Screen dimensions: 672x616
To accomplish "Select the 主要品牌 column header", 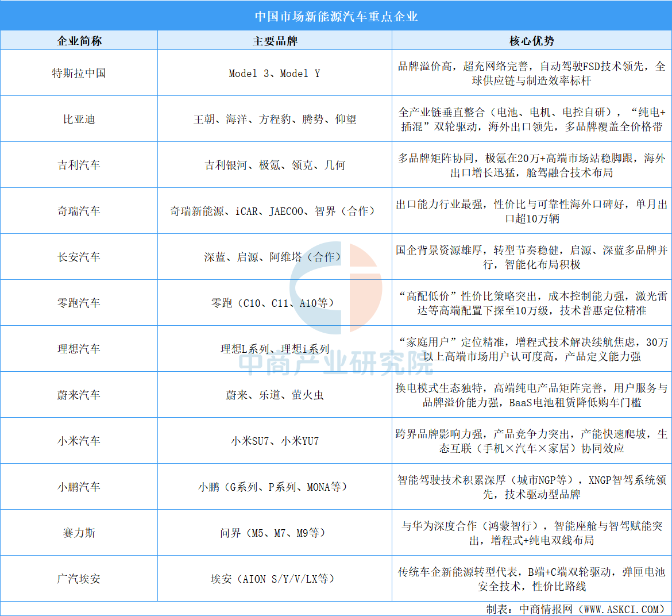I will tap(275, 41).
